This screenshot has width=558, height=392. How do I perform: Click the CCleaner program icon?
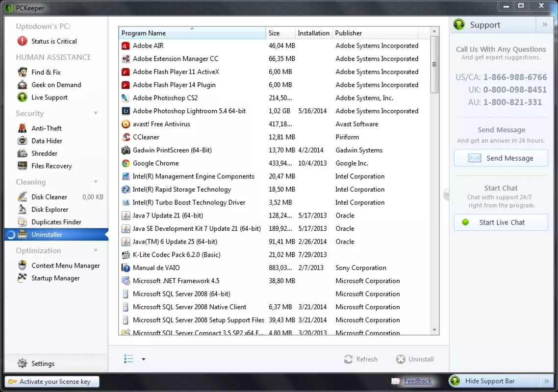click(x=126, y=137)
